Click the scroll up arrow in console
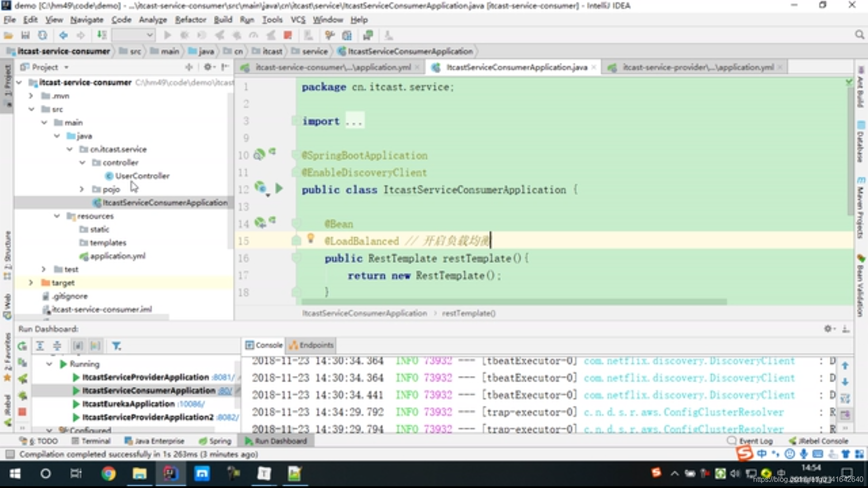This screenshot has height=488, width=868. 845,366
